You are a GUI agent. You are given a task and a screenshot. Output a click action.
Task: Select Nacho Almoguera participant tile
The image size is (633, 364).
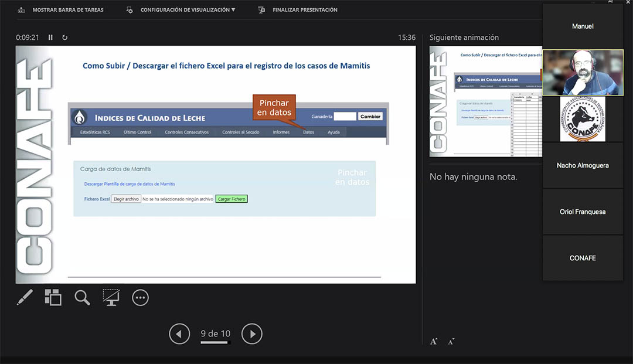(583, 165)
